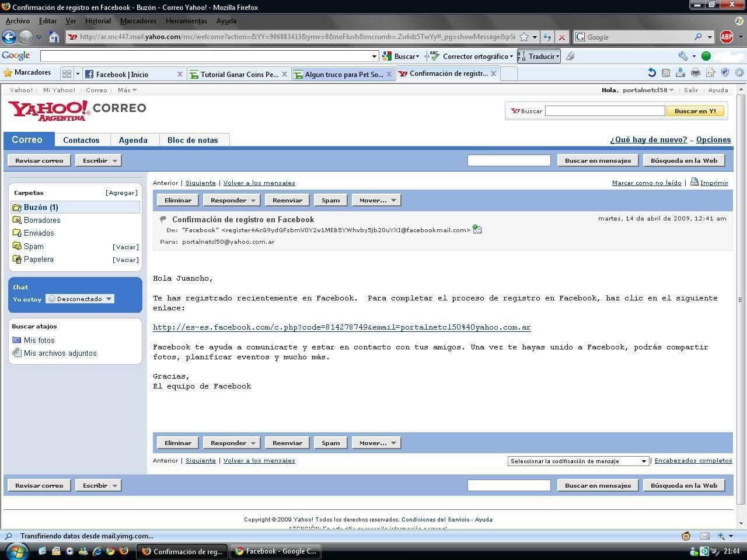Switch to the Agenda tab
The width and height of the screenshot is (747, 560).
pos(133,140)
